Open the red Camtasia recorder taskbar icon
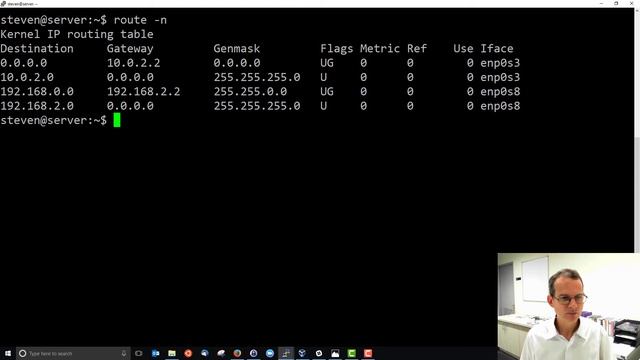The height and width of the screenshot is (360, 640). pos(368,353)
